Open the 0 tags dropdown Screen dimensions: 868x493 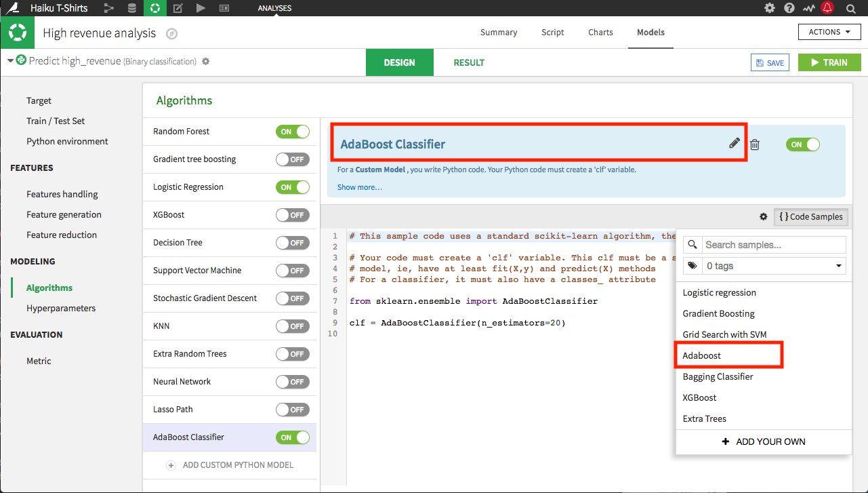(x=773, y=266)
